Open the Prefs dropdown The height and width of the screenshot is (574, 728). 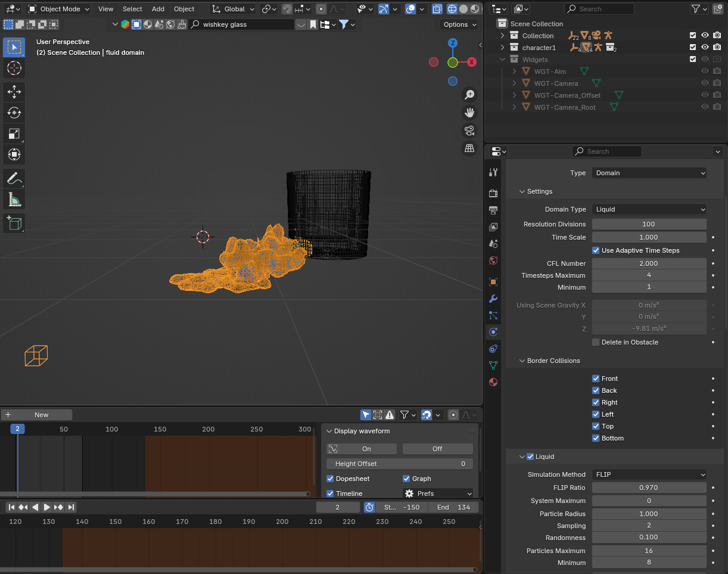tap(438, 494)
